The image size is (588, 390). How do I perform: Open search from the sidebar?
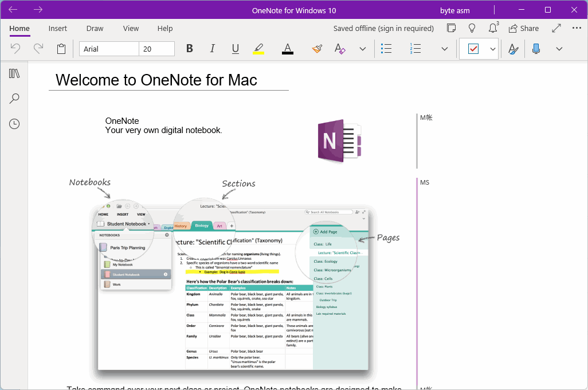(x=14, y=98)
